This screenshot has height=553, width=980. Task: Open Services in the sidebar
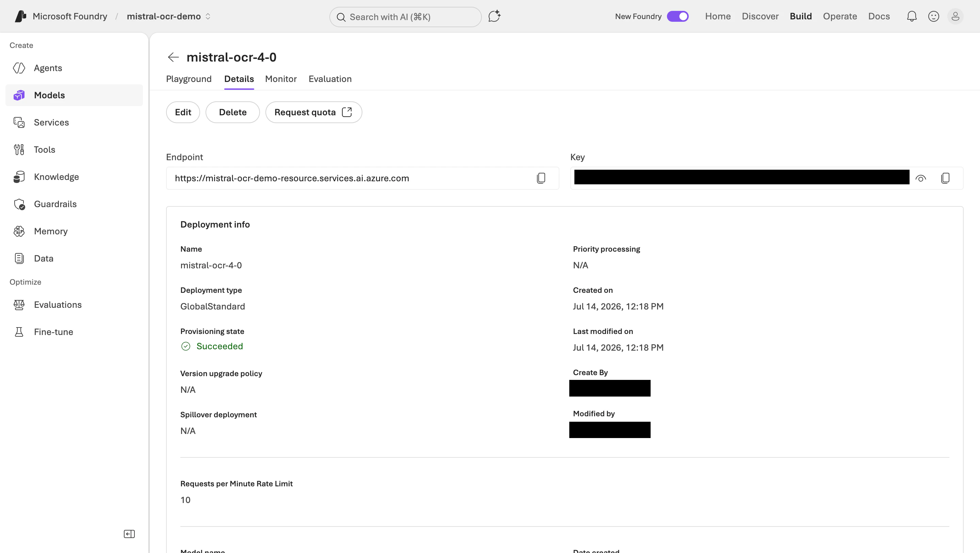pyautogui.click(x=74, y=122)
